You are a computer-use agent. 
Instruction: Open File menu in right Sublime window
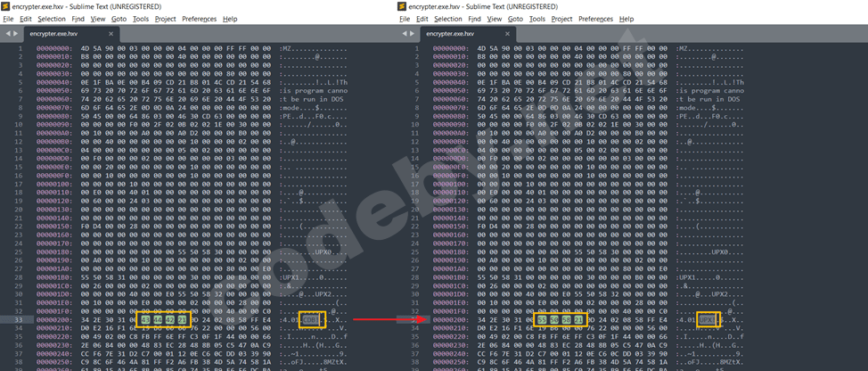point(405,19)
